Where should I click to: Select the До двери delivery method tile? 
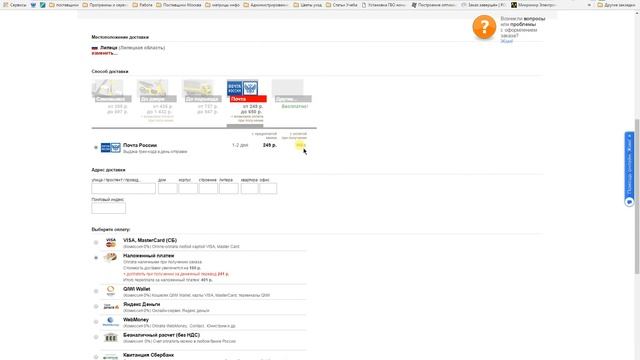(x=156, y=91)
